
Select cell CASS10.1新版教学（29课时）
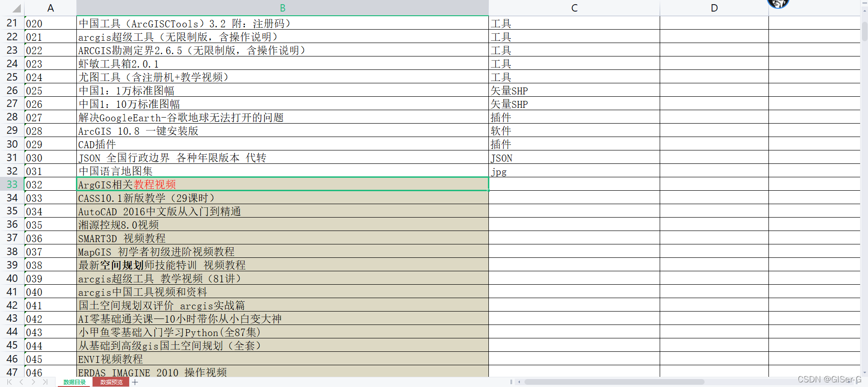pos(282,198)
